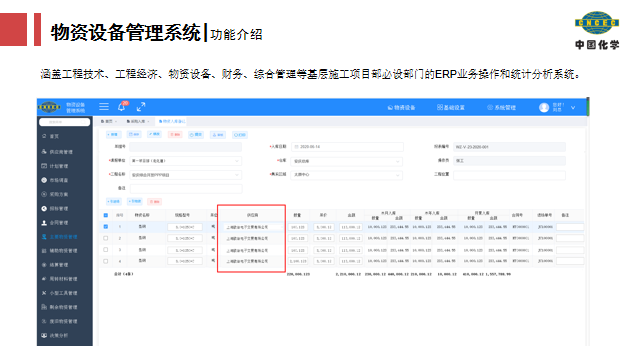This screenshot has width=640, height=360.
Task: Open the notification bell with red badge
Action: (122, 107)
